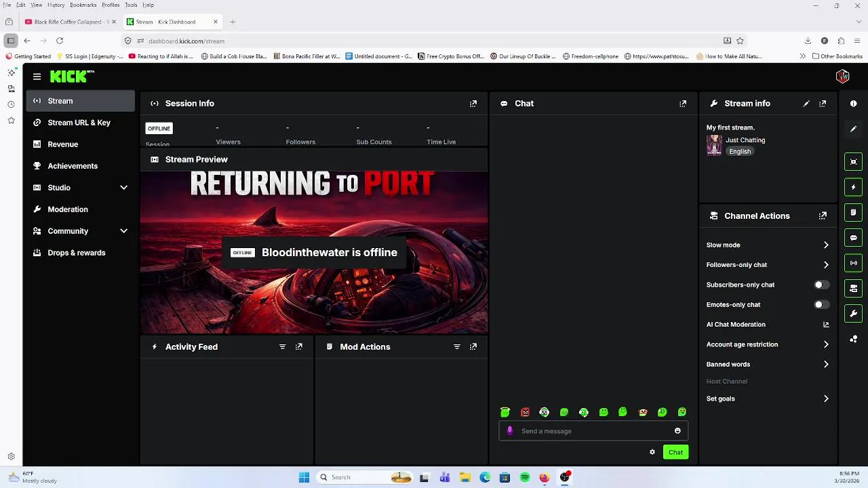
Task: Insert the angry red emote
Action: point(525,412)
